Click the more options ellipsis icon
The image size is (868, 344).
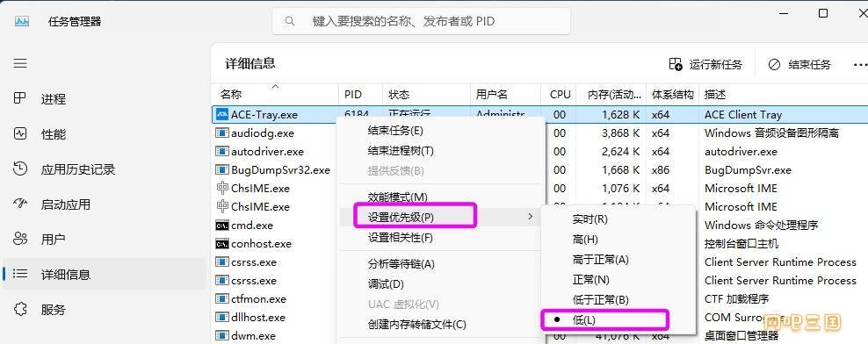coord(860,65)
